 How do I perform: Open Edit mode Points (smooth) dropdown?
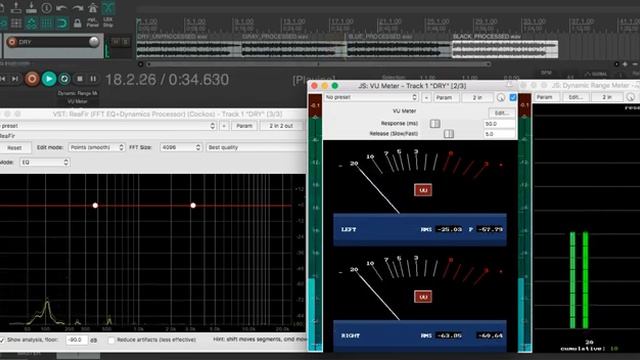point(96,147)
